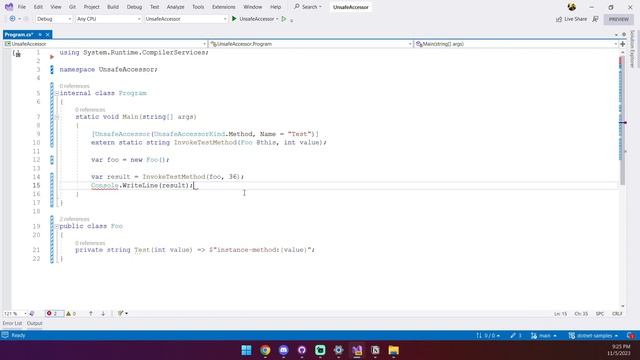Open the 121 % zoom level dropdown
The height and width of the screenshot is (360, 640).
[x=15, y=313]
